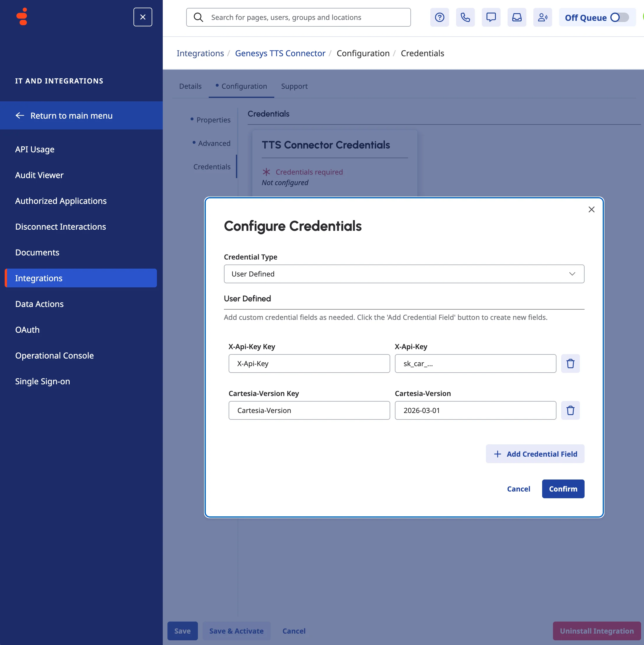Close the Configure Credentials dialog
The width and height of the screenshot is (644, 645).
(591, 209)
